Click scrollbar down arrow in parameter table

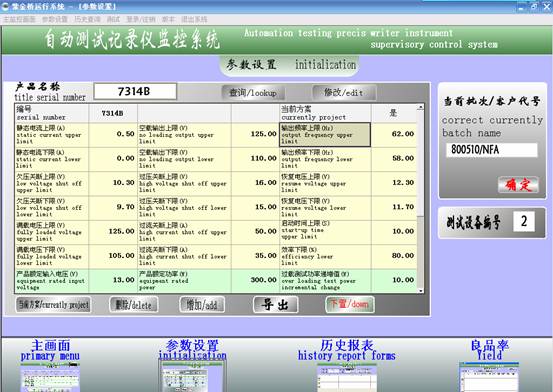[x=420, y=291]
